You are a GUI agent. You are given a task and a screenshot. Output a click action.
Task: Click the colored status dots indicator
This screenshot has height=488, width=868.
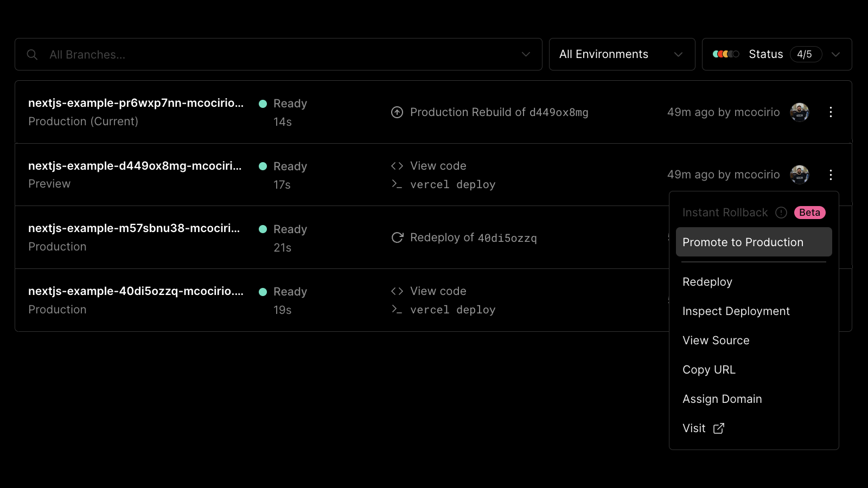tap(726, 54)
